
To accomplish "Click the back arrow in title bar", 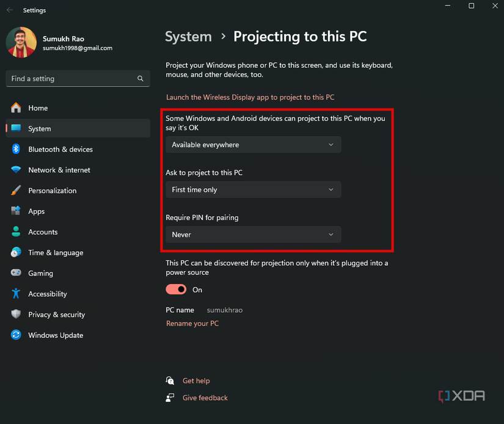I will 10,10.
